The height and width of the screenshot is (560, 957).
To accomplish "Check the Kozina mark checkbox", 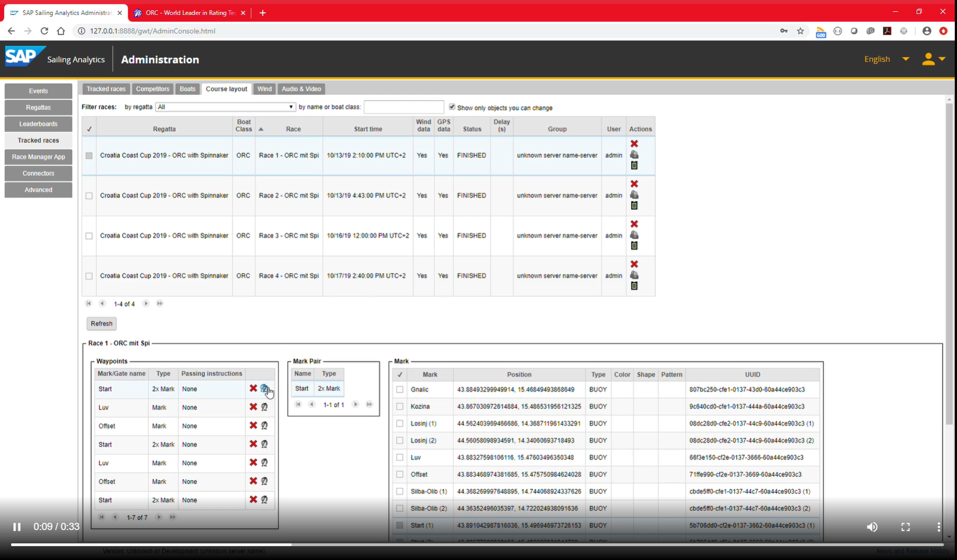I will (400, 407).
